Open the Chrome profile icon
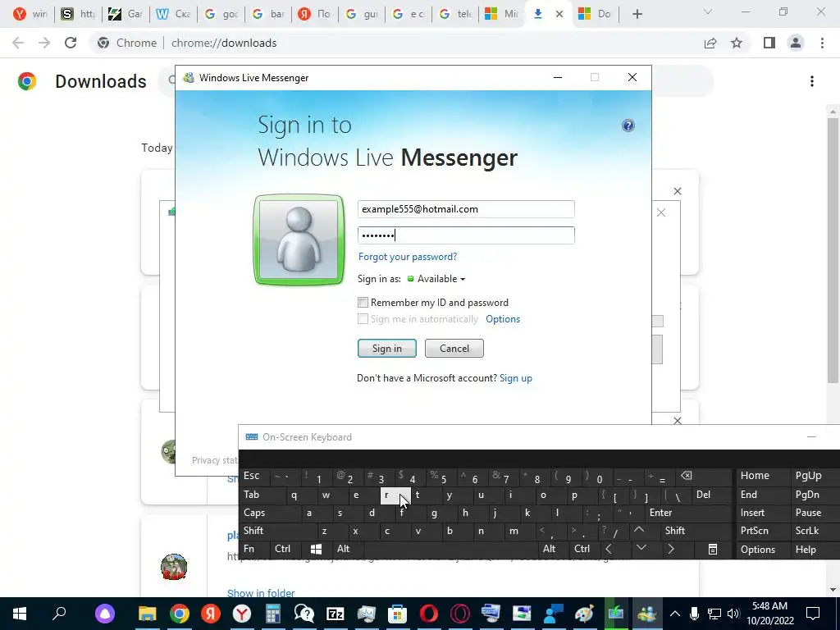840x630 pixels. (x=796, y=43)
